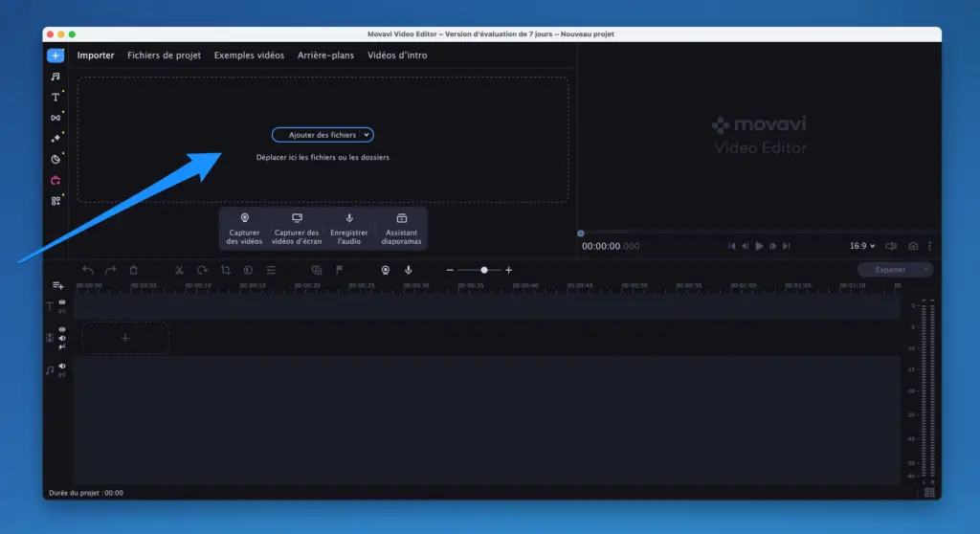Expand Ajouter des fichiers dropdown arrow

[367, 135]
